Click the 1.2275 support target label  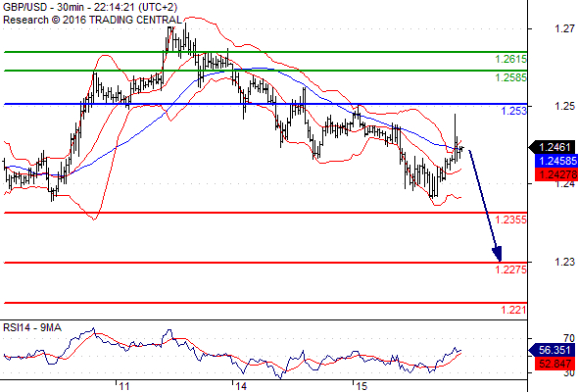pos(510,269)
